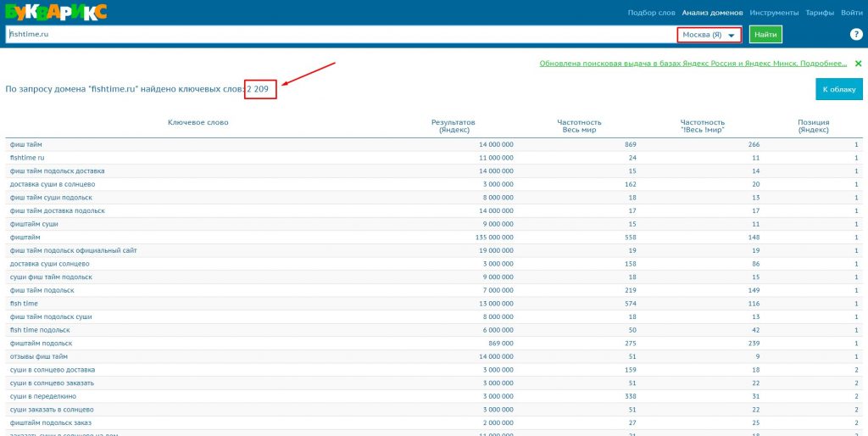Open Подбор слов menu item
The image size is (868, 436).
coord(651,12)
